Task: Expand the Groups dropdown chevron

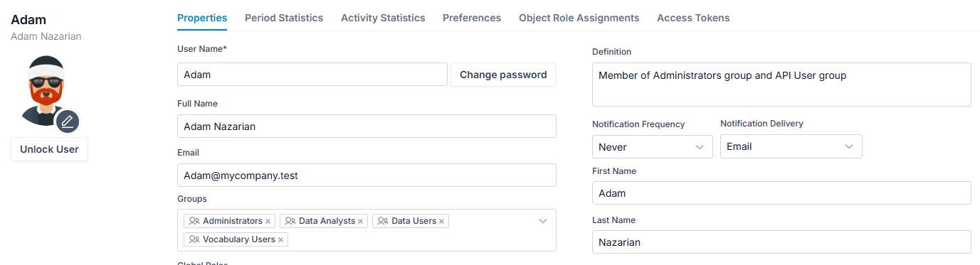Action: 543,221
